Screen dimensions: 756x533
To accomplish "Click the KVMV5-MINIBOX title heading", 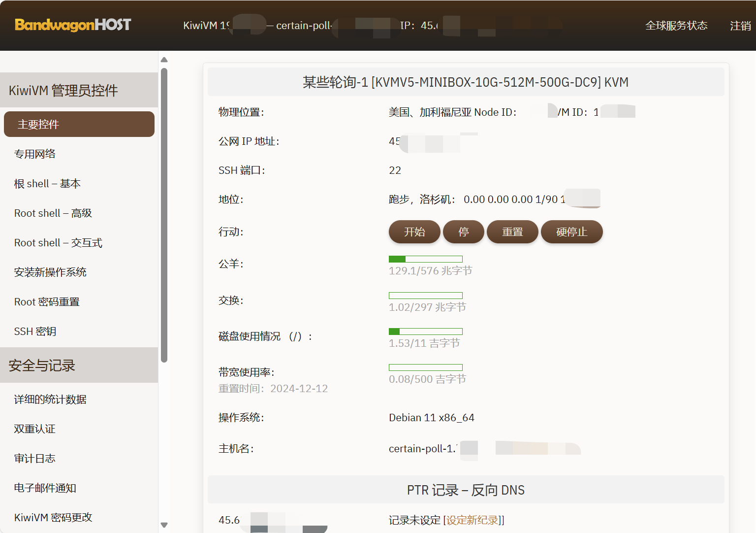I will (x=466, y=82).
